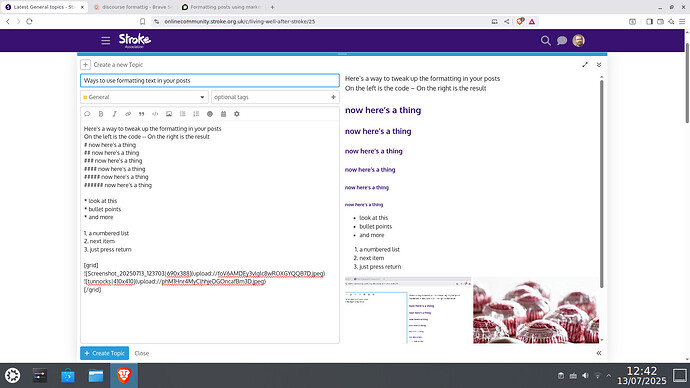
Task: Upload an image using the picture icon
Action: [169, 114]
